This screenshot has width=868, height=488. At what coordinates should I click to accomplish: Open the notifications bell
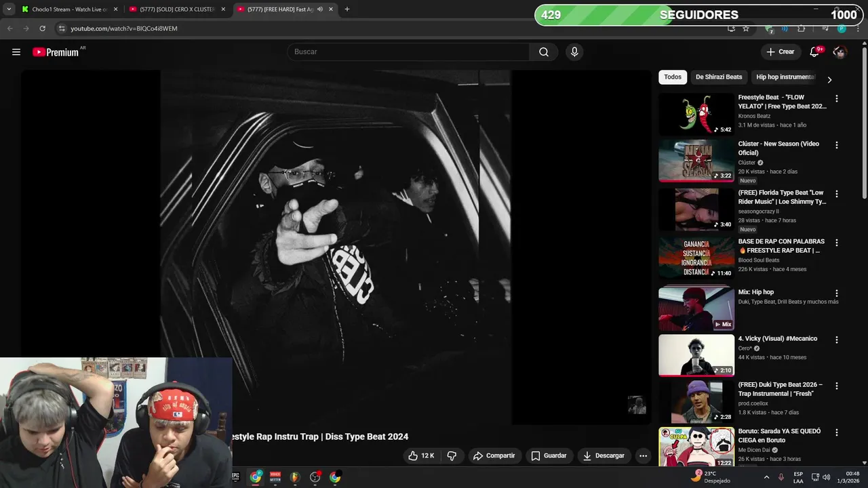click(x=814, y=52)
